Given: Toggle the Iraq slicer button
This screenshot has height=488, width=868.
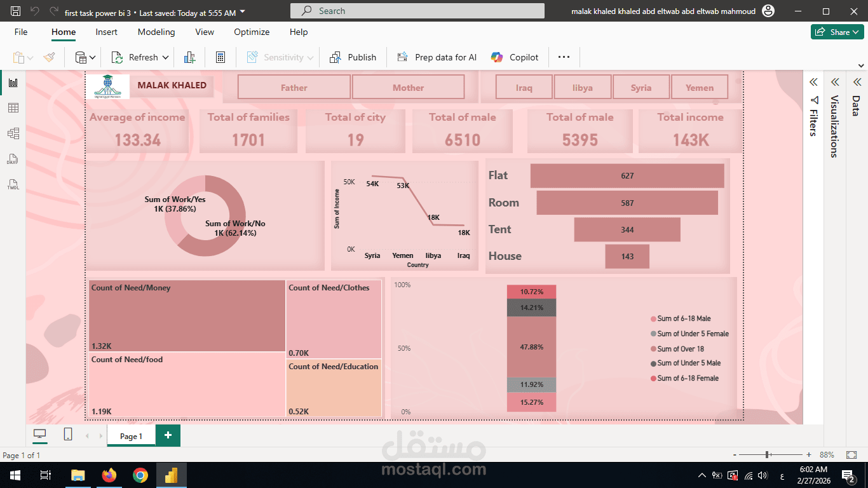Looking at the screenshot, I should (524, 88).
